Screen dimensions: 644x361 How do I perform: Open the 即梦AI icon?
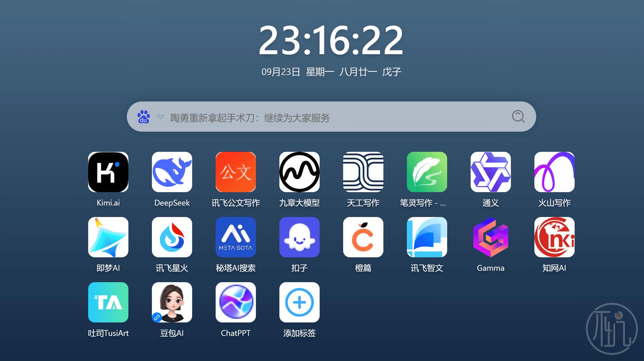[108, 237]
